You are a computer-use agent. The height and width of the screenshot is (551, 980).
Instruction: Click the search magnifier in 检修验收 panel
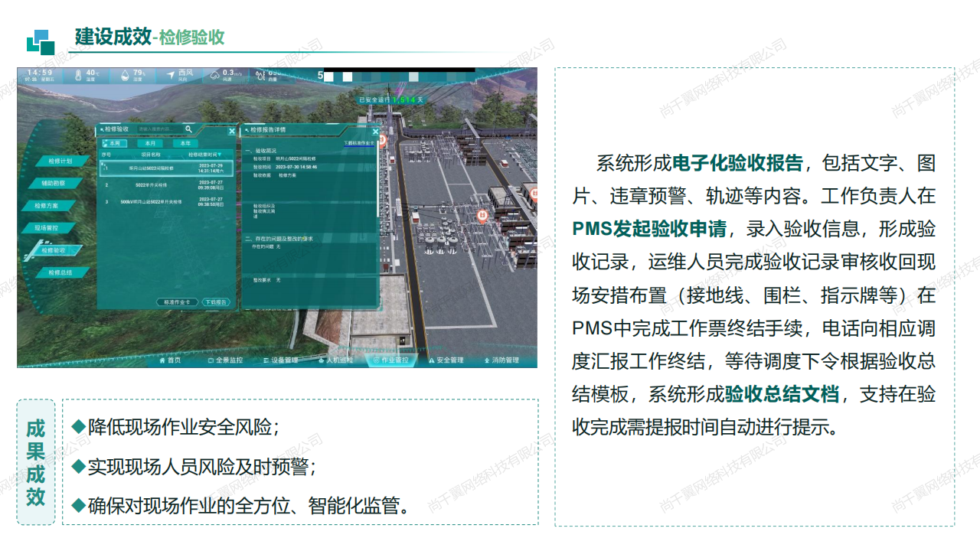point(189,129)
